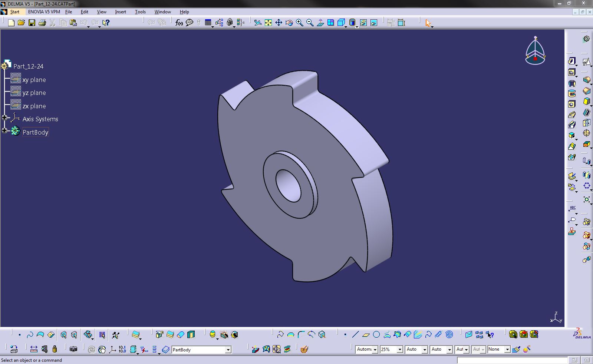
Task: Select the zx plane in the tree
Action: click(34, 106)
